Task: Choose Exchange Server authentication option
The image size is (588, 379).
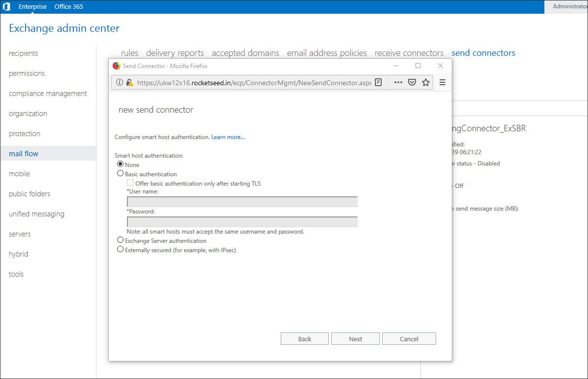Action: click(x=121, y=240)
